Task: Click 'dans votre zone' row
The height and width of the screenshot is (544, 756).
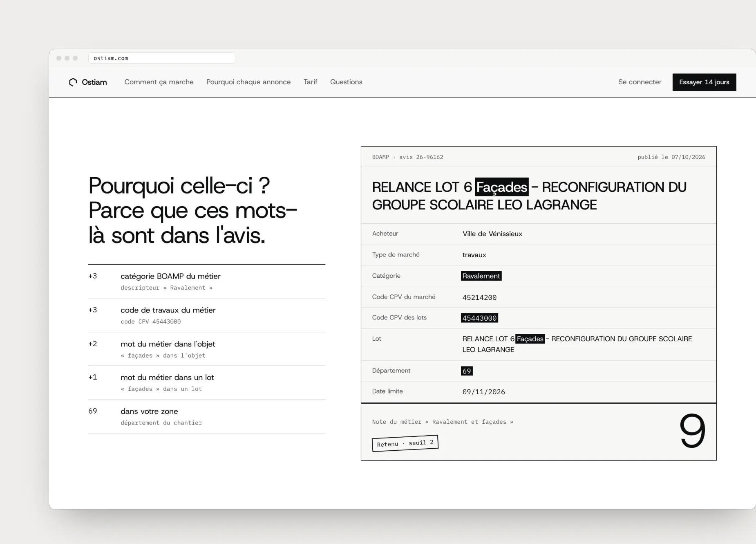Action: (207, 416)
